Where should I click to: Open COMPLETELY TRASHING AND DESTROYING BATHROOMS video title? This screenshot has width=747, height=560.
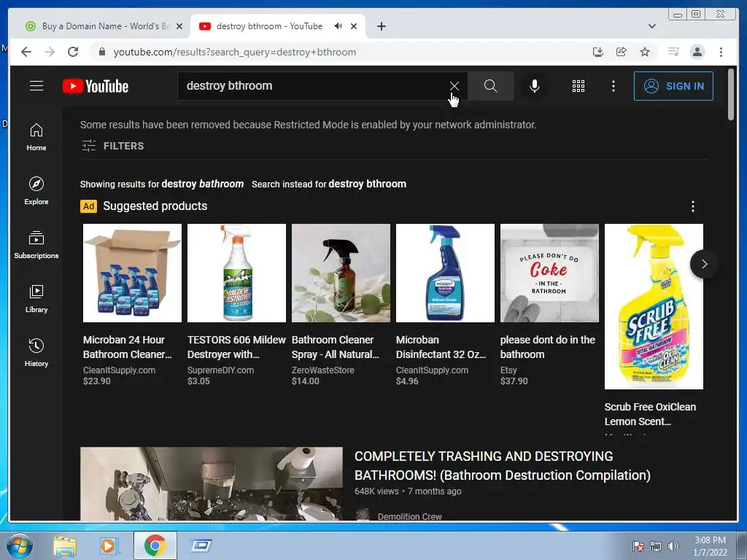pos(503,466)
